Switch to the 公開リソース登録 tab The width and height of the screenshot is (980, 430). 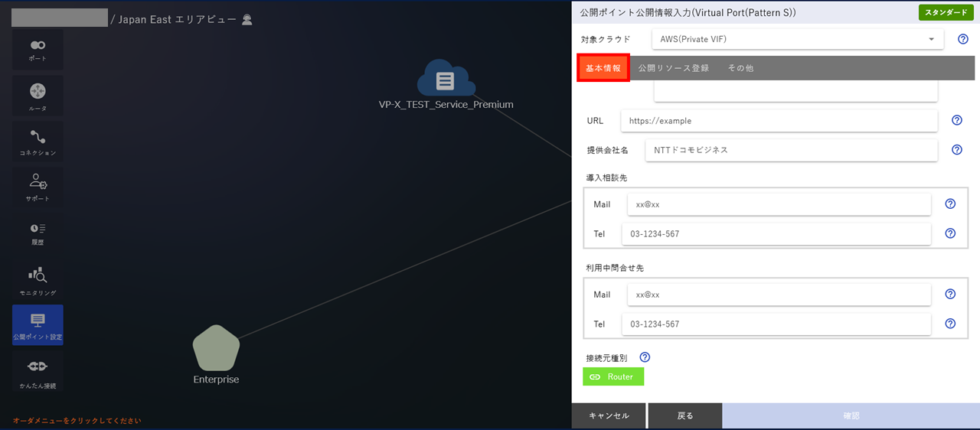coord(674,68)
